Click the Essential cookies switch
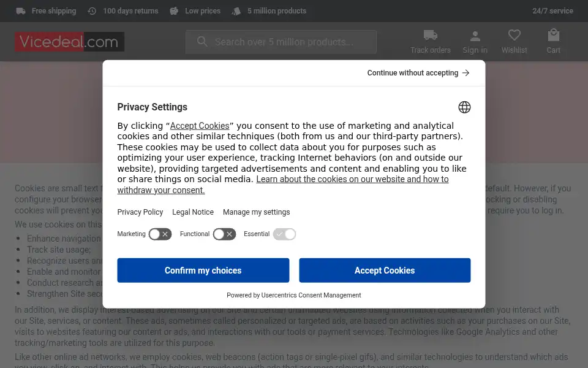Image resolution: width=588 pixels, height=368 pixels. [284, 234]
